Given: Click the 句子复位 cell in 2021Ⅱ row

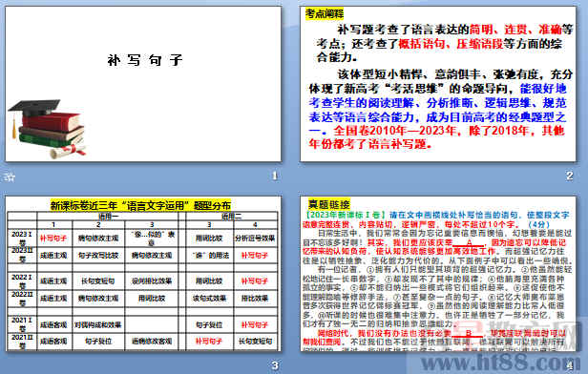Looking at the screenshot, I should point(98,342).
